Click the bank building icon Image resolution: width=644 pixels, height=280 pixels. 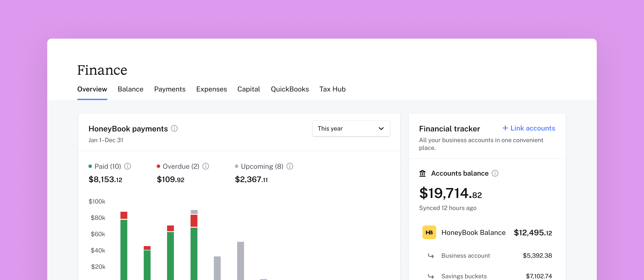click(422, 173)
